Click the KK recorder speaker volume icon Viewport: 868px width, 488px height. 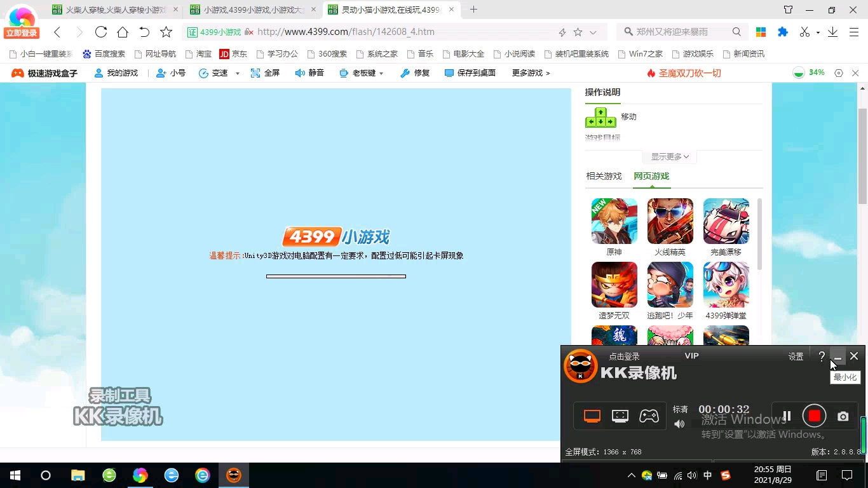tap(679, 424)
